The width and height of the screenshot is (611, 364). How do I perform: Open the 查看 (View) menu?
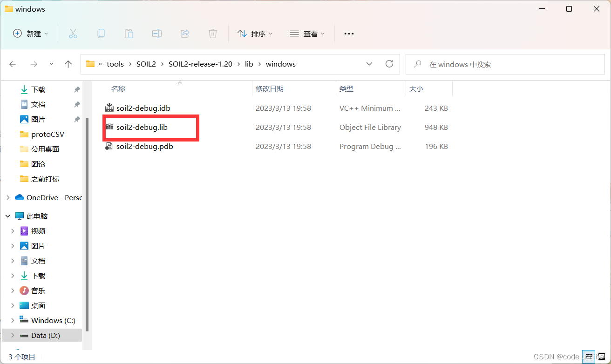point(307,34)
